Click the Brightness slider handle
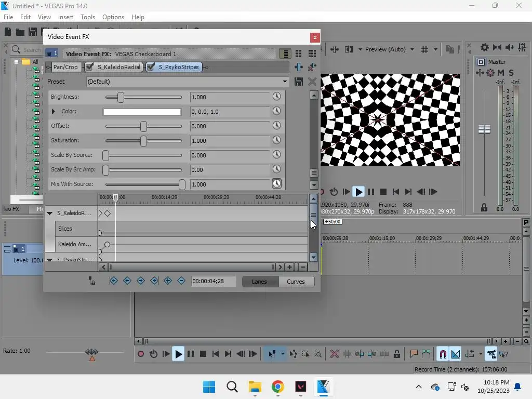532x399 pixels. [x=121, y=97]
